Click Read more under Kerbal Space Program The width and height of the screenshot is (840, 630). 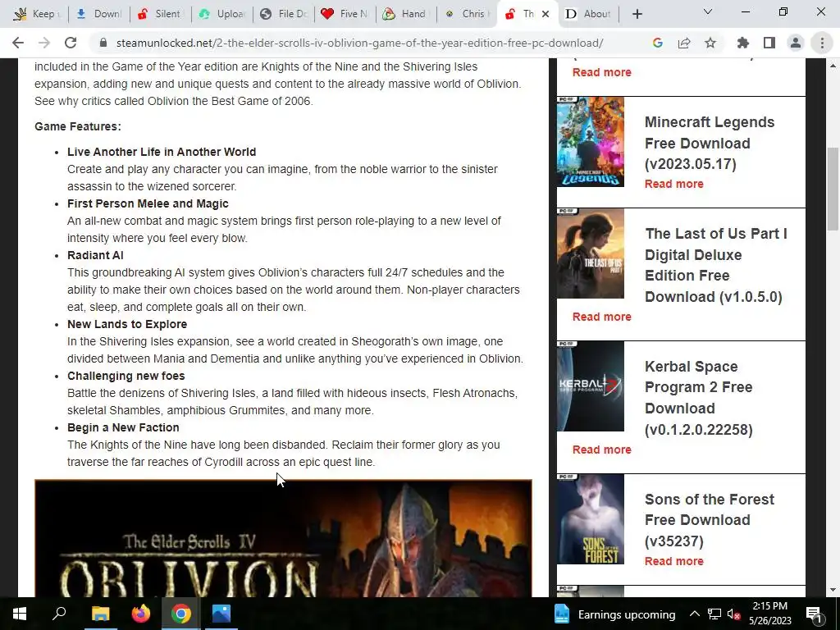click(x=601, y=450)
